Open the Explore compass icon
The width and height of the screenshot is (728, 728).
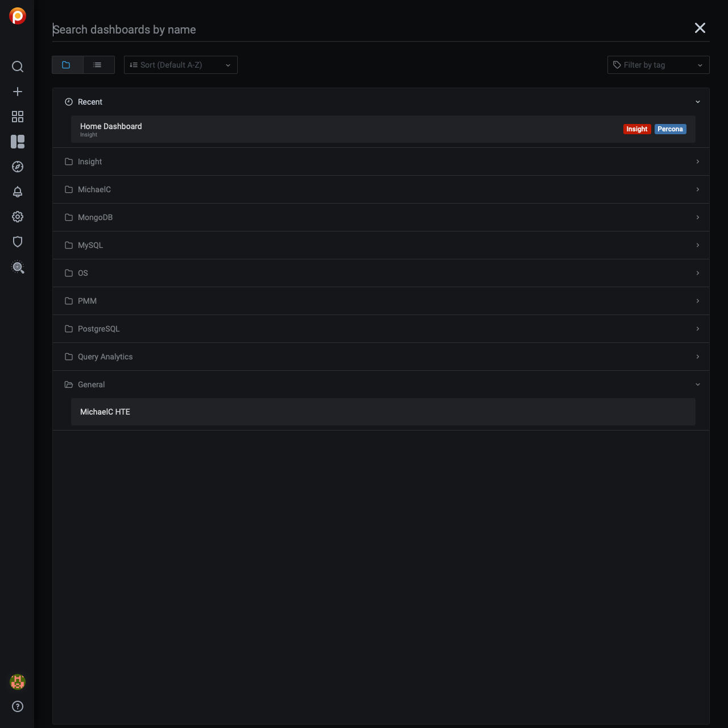pyautogui.click(x=18, y=167)
